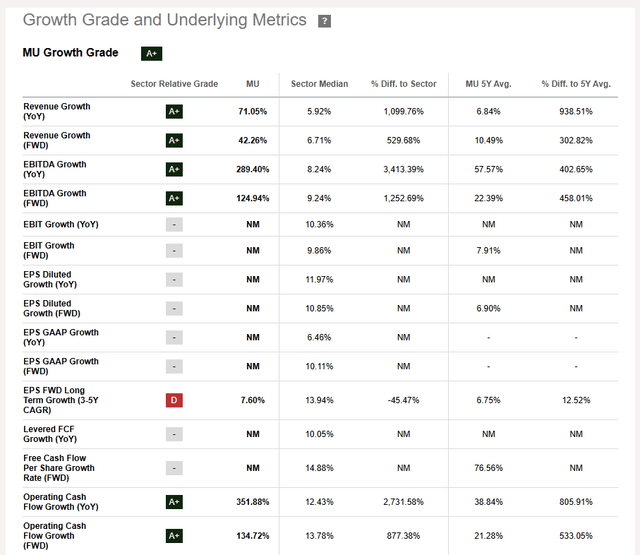Open EPS Diluted Growth (YoY) metric link
640x555 pixels.
point(50,280)
